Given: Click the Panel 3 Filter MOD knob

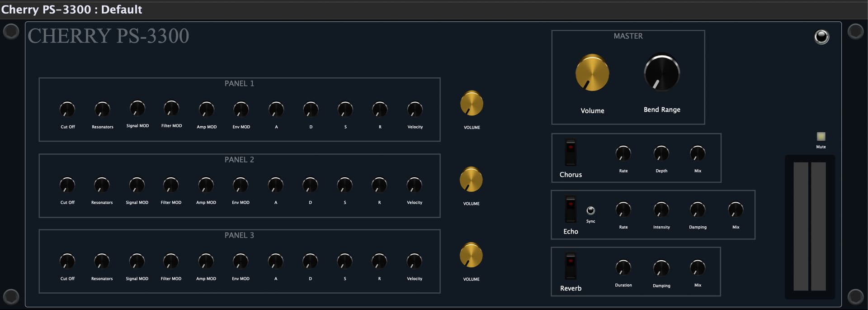Looking at the screenshot, I should coord(171,261).
